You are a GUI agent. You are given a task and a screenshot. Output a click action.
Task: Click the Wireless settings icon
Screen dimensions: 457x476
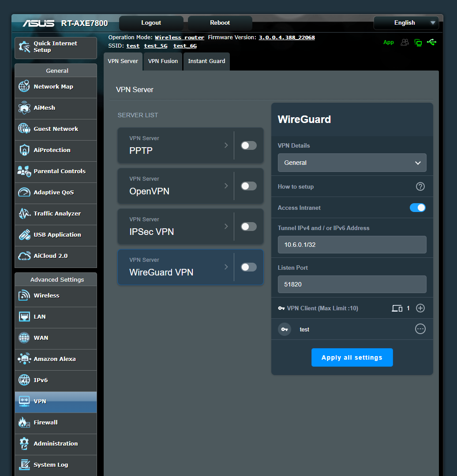click(x=24, y=295)
